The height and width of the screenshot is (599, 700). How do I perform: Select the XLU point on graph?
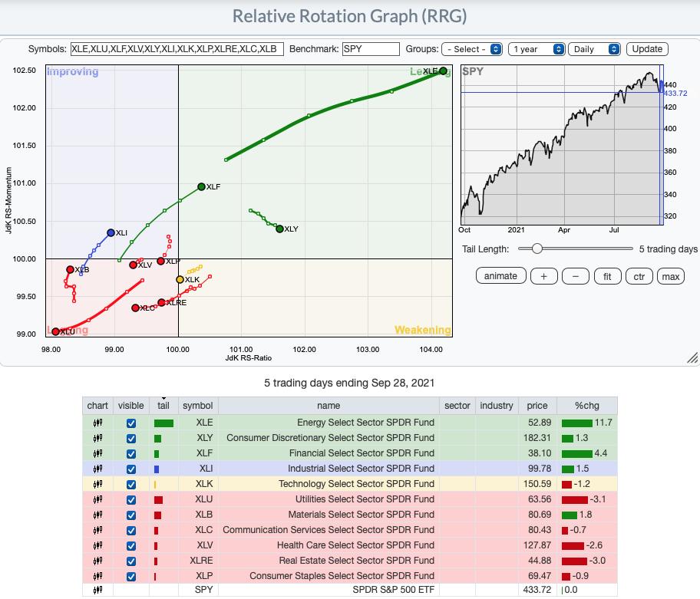coord(56,331)
